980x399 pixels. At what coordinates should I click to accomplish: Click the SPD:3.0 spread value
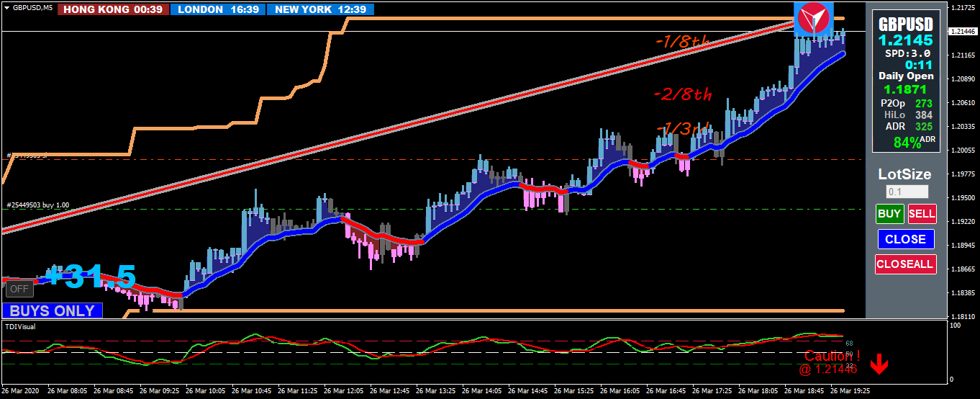908,53
